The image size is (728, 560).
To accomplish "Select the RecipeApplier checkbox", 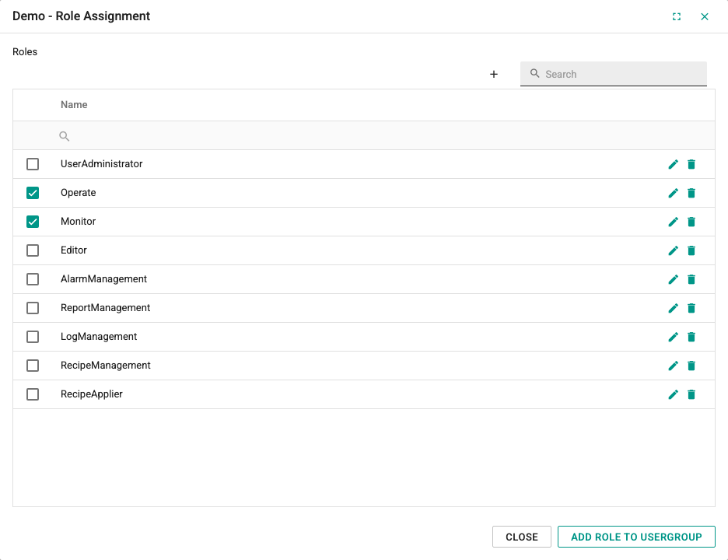I will 33,394.
